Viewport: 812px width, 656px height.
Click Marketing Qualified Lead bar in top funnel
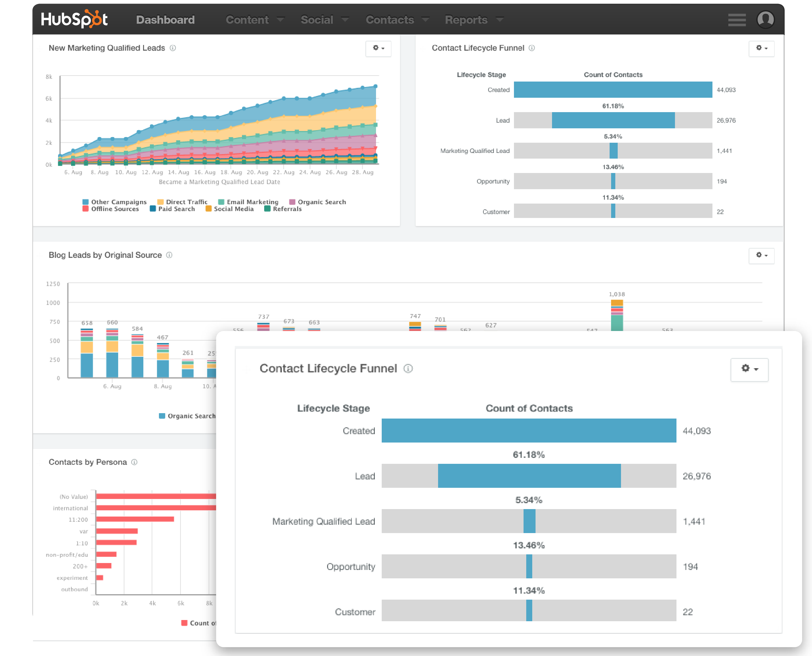click(x=613, y=151)
